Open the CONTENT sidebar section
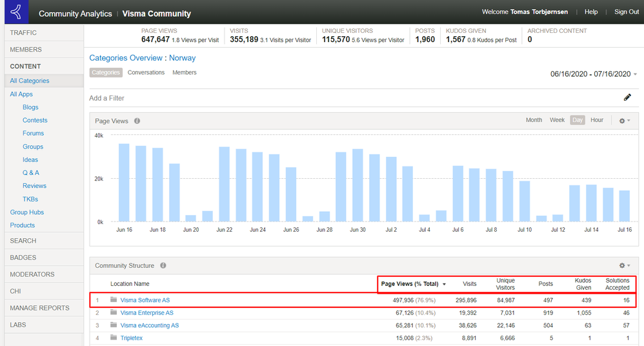Image resolution: width=644 pixels, height=346 pixels. pos(44,66)
